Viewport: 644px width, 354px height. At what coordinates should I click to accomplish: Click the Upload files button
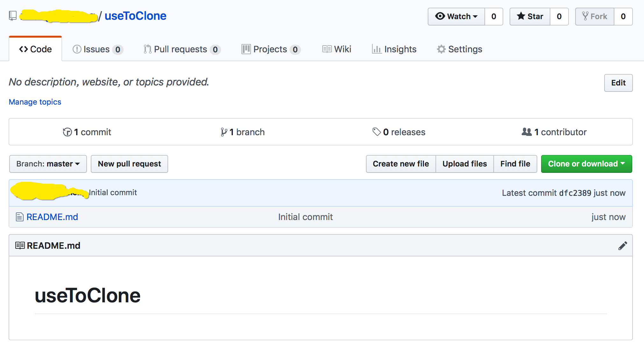pyautogui.click(x=464, y=164)
